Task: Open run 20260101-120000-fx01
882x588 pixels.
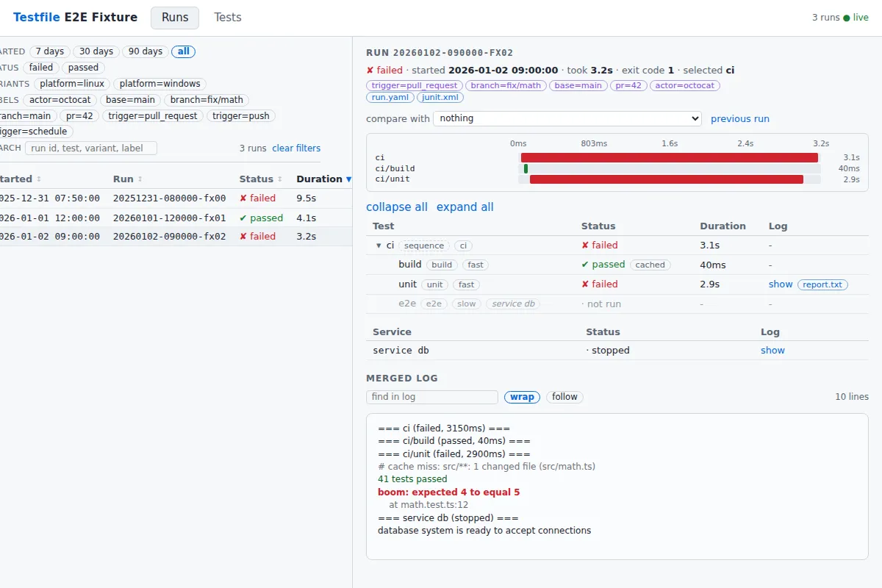Action: (176, 218)
